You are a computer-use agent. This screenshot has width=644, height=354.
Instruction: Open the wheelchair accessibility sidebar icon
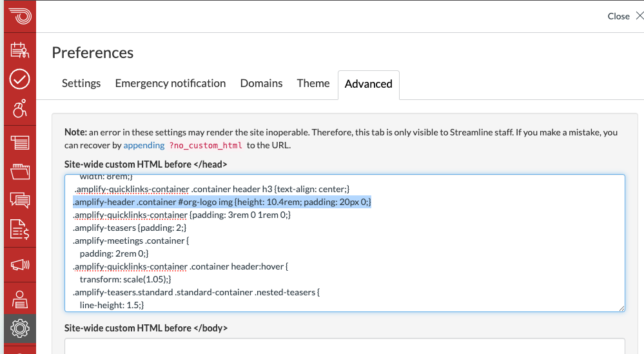pyautogui.click(x=19, y=109)
